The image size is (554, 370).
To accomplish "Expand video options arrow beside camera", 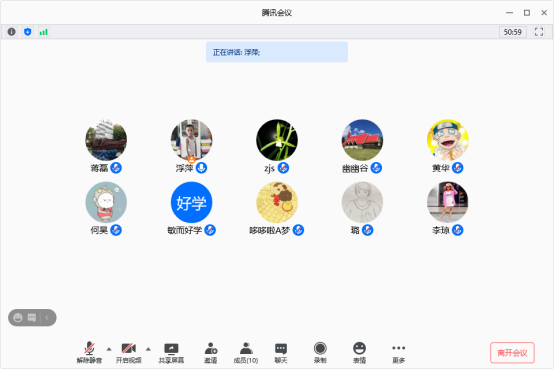I will (148, 349).
